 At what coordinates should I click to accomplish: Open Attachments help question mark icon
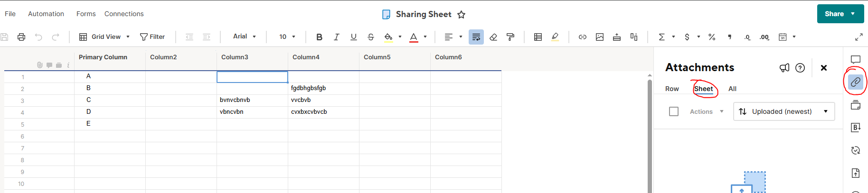click(x=800, y=68)
